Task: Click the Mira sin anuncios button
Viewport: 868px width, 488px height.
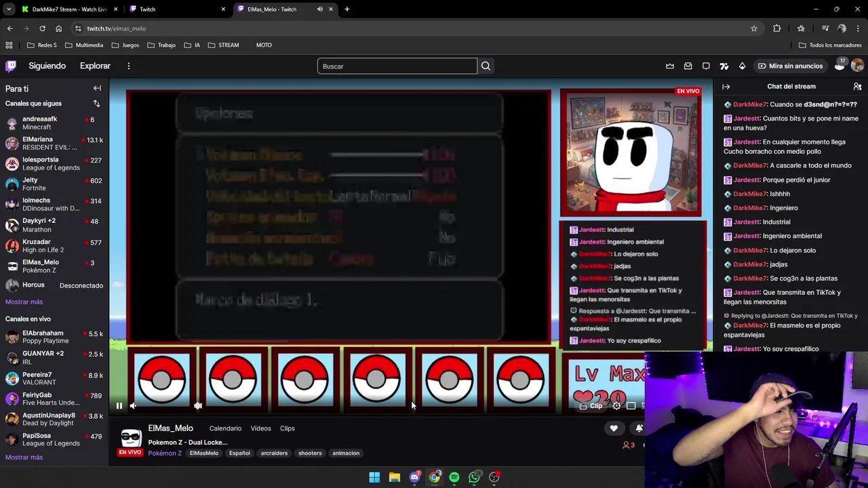Action: click(790, 66)
